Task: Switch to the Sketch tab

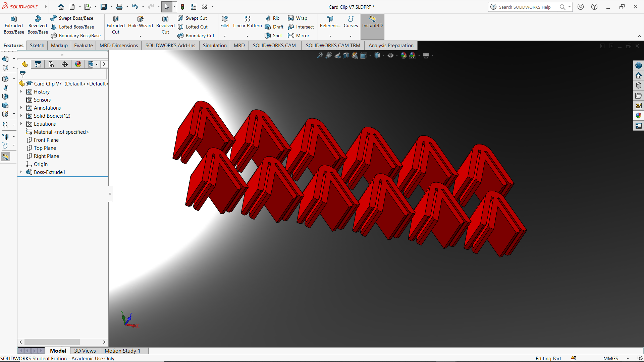Action: point(36,46)
